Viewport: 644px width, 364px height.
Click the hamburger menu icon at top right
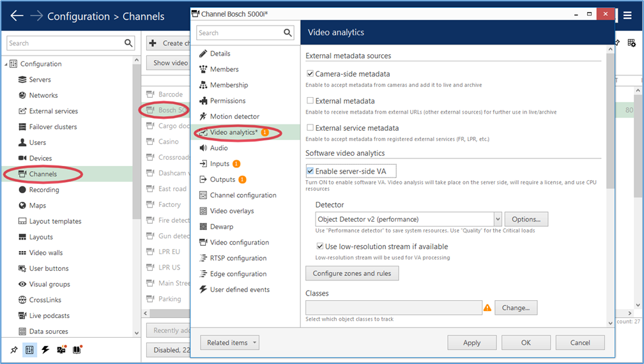tap(627, 16)
